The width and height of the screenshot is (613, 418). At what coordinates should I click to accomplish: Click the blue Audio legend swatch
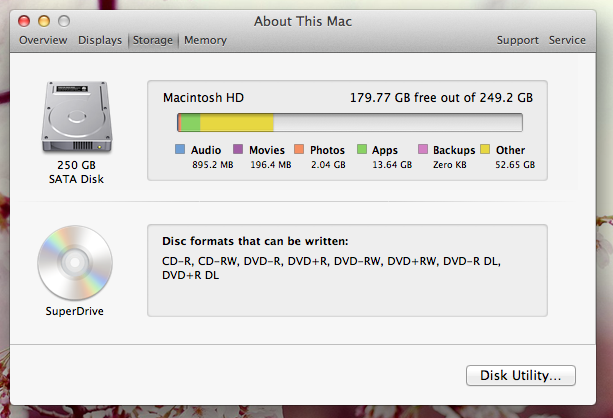pos(180,149)
